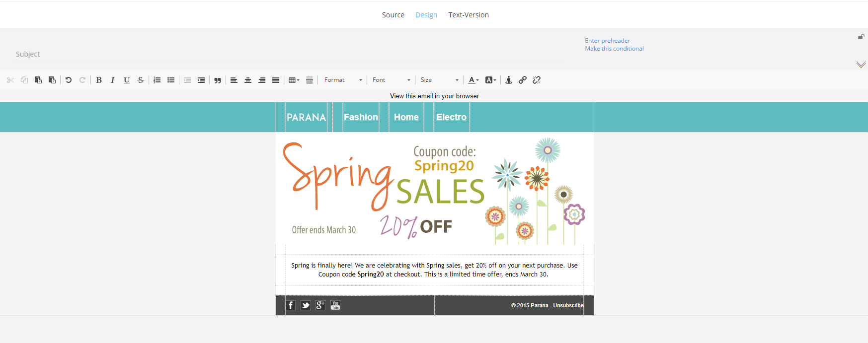Click the Facebook icon in footer
Image resolution: width=868 pixels, height=343 pixels.
[x=291, y=305]
